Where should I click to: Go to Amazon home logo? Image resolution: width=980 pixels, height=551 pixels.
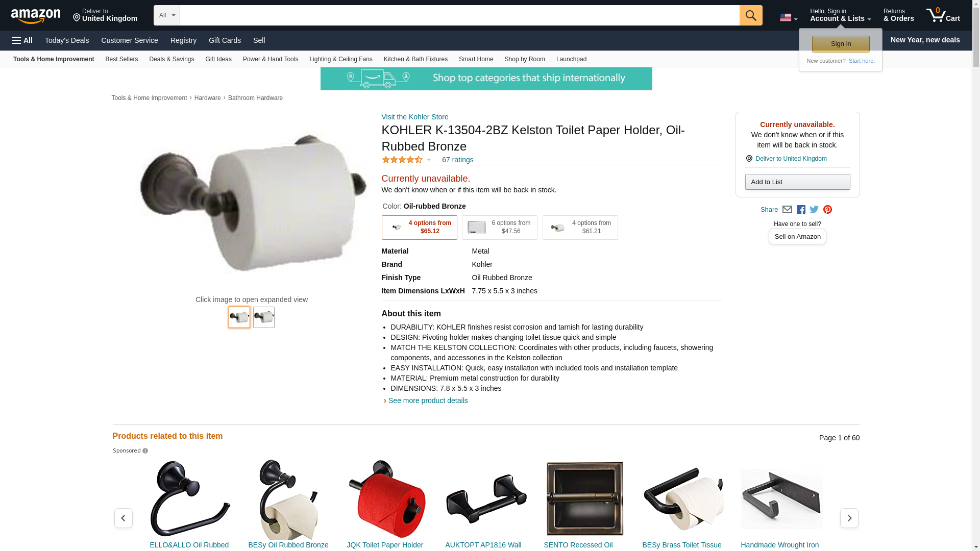pos(36,16)
